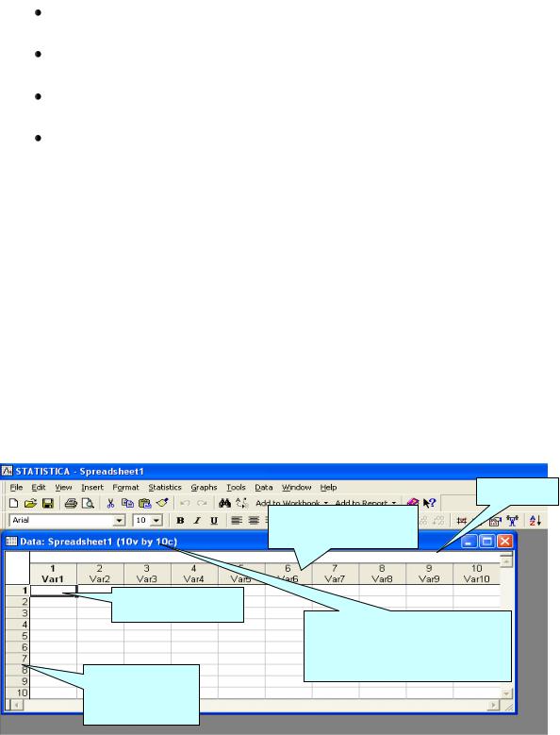Select the Var4 column header

pyautogui.click(x=194, y=574)
